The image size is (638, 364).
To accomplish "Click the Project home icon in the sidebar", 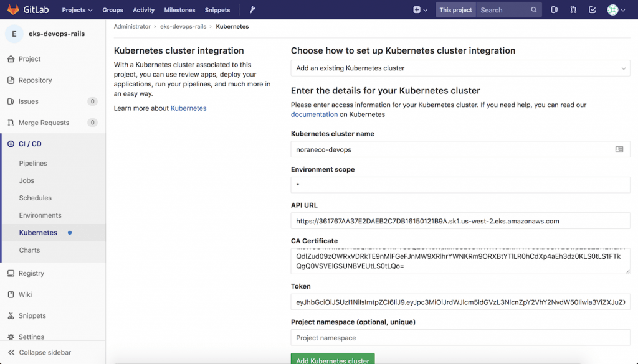I will [x=11, y=59].
